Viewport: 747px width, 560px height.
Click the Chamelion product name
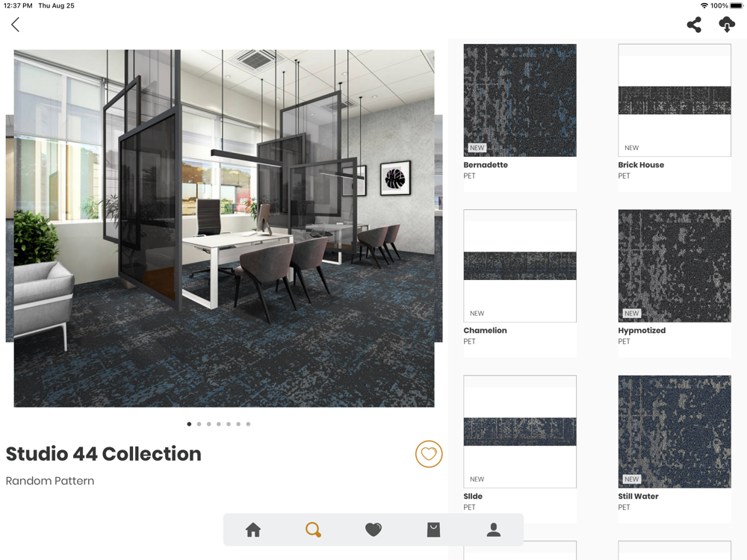485,331
